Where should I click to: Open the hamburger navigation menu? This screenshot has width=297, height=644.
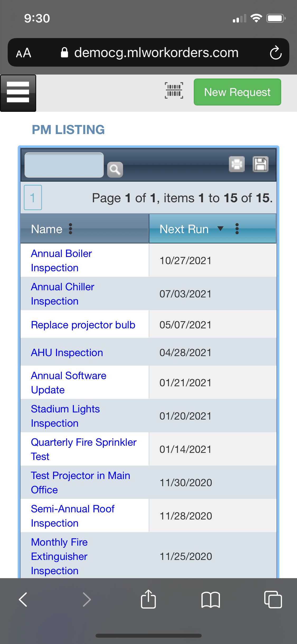coord(18,93)
